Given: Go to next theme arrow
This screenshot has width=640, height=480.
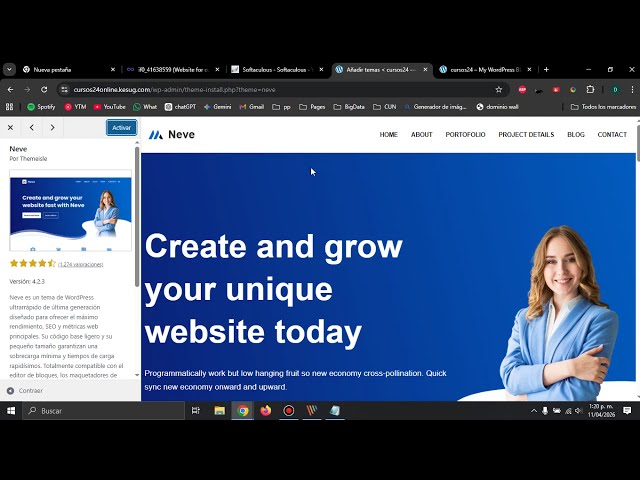Looking at the screenshot, I should point(52,128).
